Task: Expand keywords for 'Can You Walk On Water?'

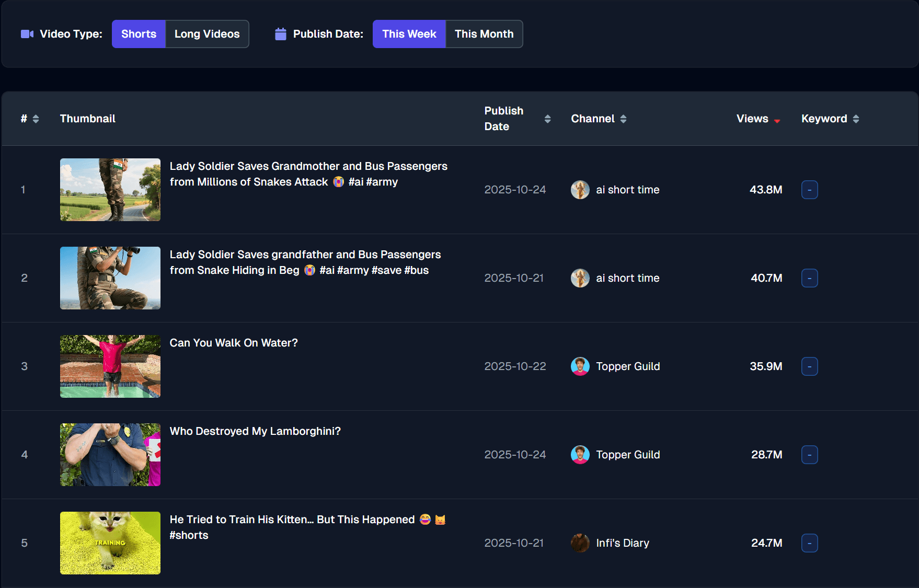Action: coord(809,366)
